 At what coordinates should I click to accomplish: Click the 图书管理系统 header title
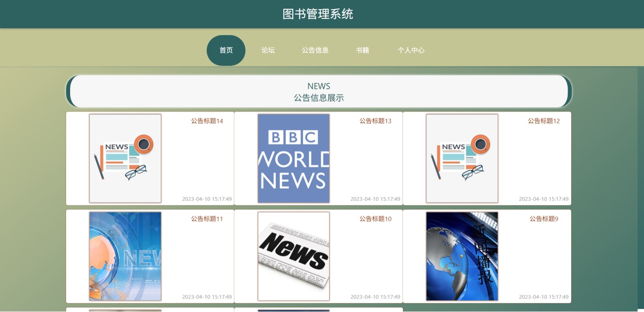tap(318, 14)
